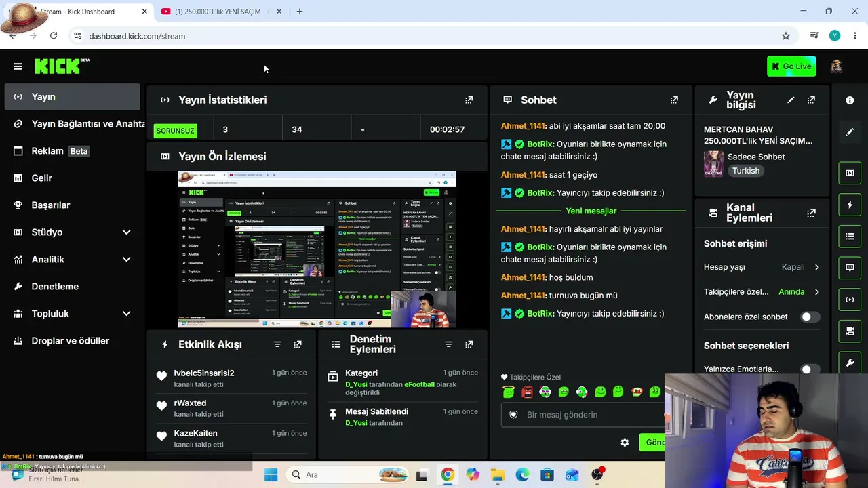The width and height of the screenshot is (868, 488).
Task: Open Droplar ve ödüller page
Action: pos(72,341)
